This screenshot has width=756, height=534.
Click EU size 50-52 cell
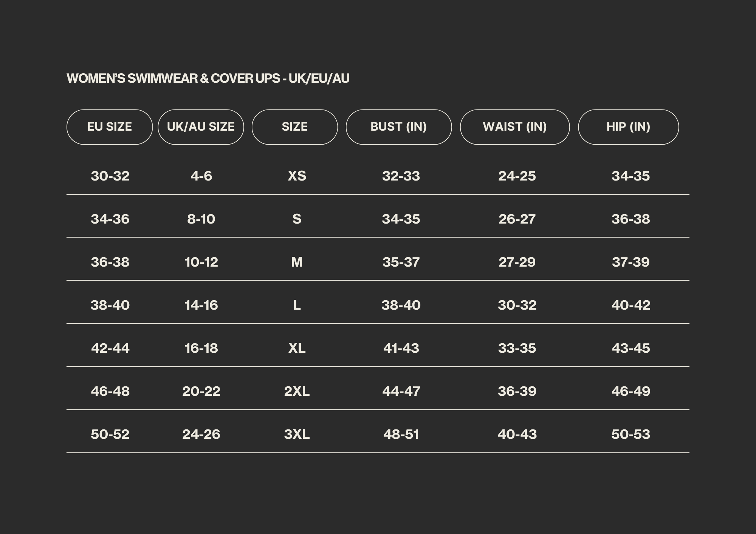point(110,434)
